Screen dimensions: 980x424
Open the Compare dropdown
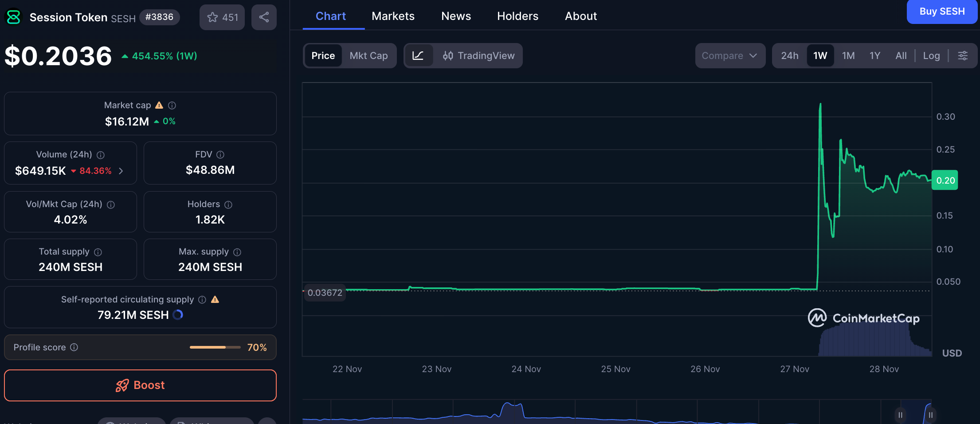point(730,55)
